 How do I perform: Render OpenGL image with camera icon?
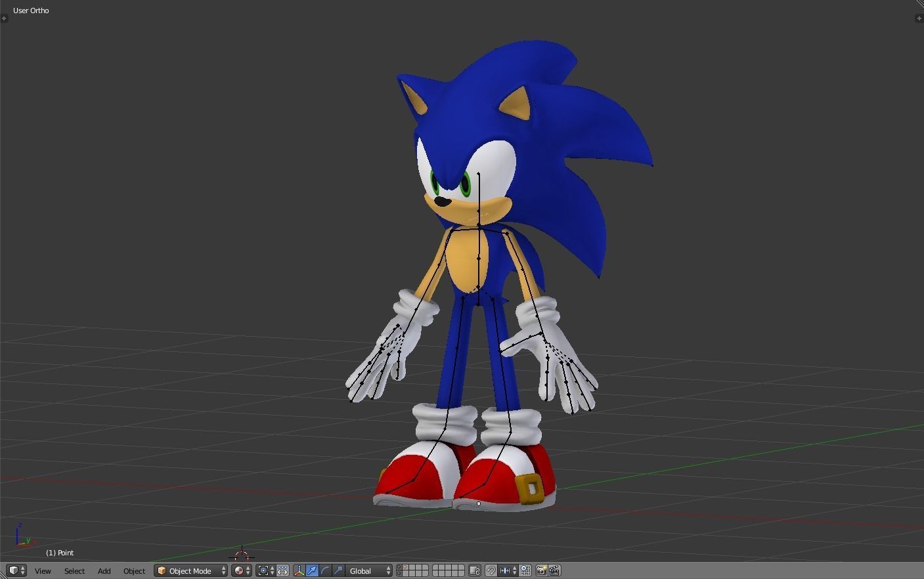(x=542, y=570)
